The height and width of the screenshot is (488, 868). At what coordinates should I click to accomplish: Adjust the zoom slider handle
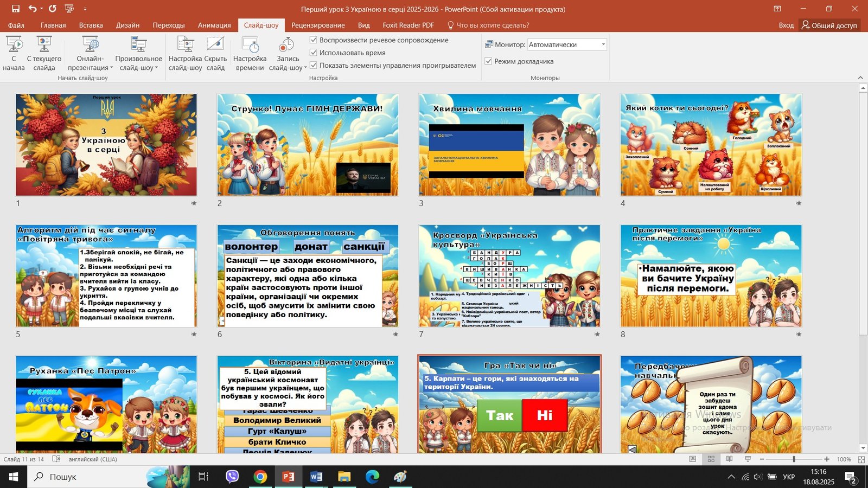794,459
